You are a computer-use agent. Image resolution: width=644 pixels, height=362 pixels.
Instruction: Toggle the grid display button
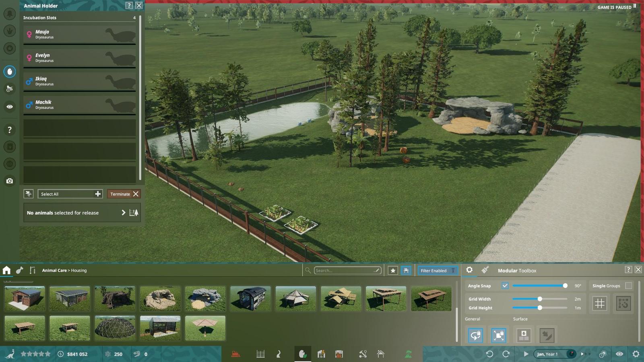(x=599, y=303)
